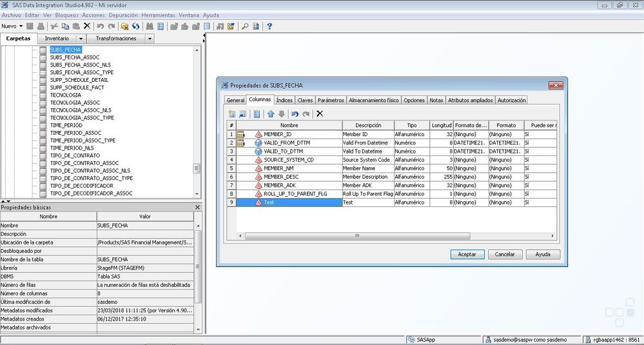The height and width of the screenshot is (345, 644).
Task: Click the New Column icon in dialog toolbar
Action: coord(232,113)
